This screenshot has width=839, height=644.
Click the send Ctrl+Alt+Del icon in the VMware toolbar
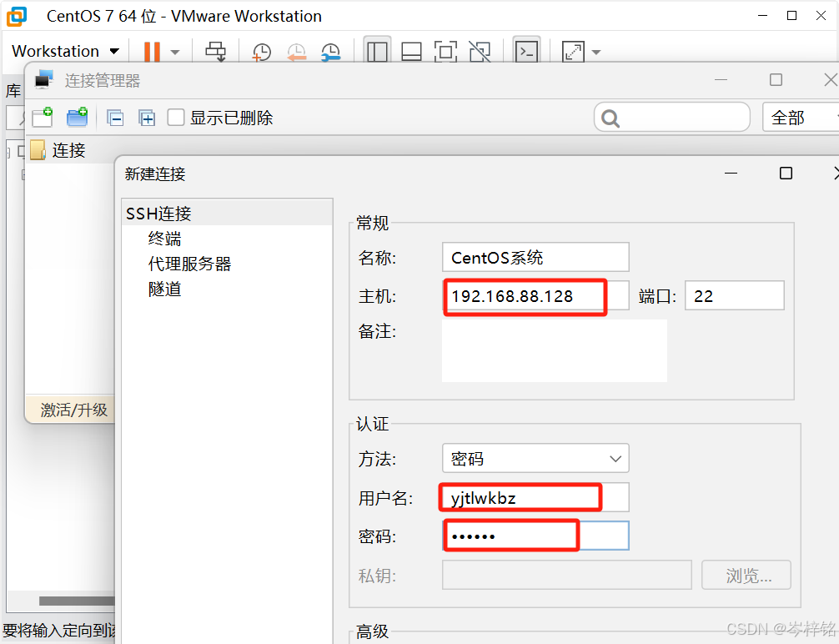216,52
